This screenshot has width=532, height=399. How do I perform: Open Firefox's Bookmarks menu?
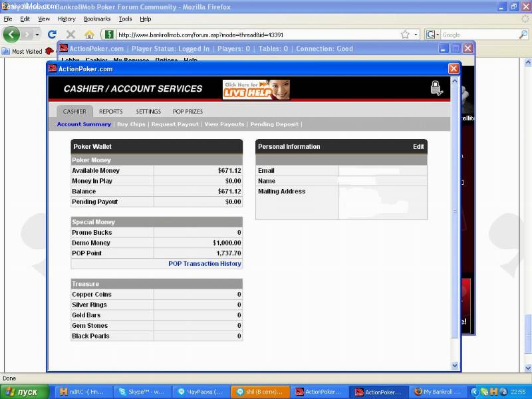[97, 19]
